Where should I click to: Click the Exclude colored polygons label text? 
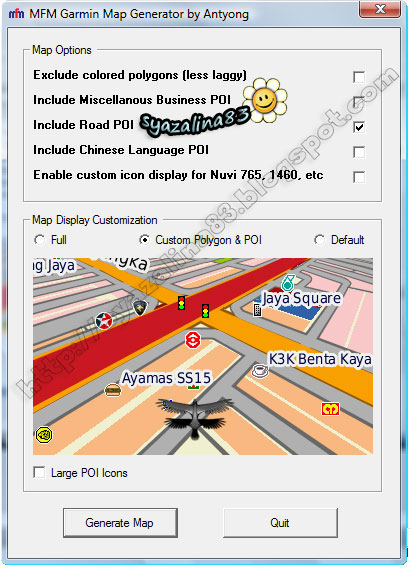pos(140,75)
